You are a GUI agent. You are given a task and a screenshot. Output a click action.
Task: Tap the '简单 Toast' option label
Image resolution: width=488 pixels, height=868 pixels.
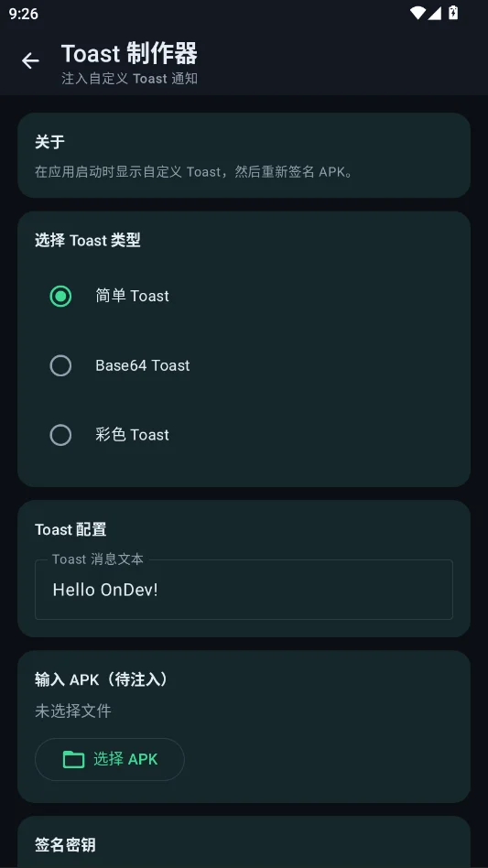132,296
